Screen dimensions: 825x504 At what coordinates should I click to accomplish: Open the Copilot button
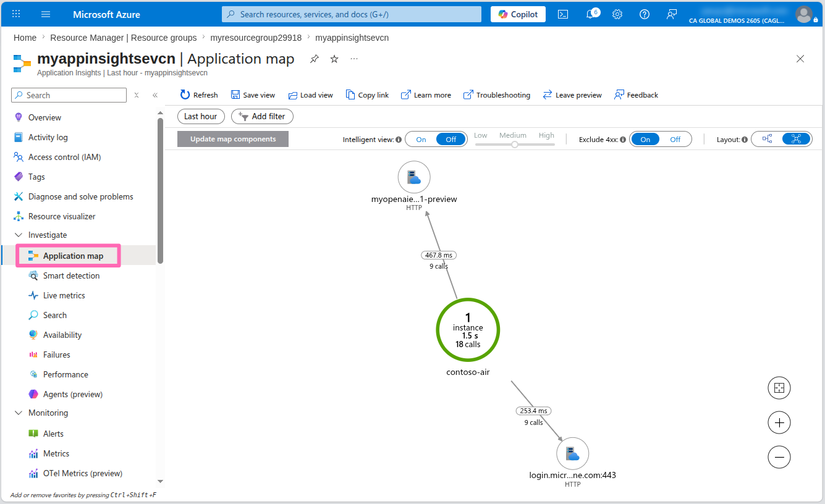tap(518, 14)
